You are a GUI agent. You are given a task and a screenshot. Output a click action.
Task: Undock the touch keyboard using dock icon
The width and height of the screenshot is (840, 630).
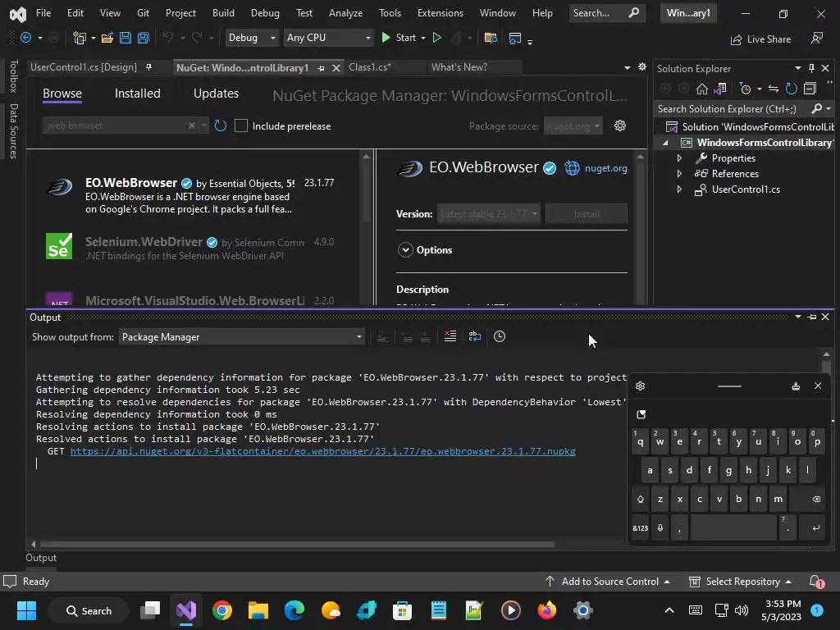tap(796, 386)
